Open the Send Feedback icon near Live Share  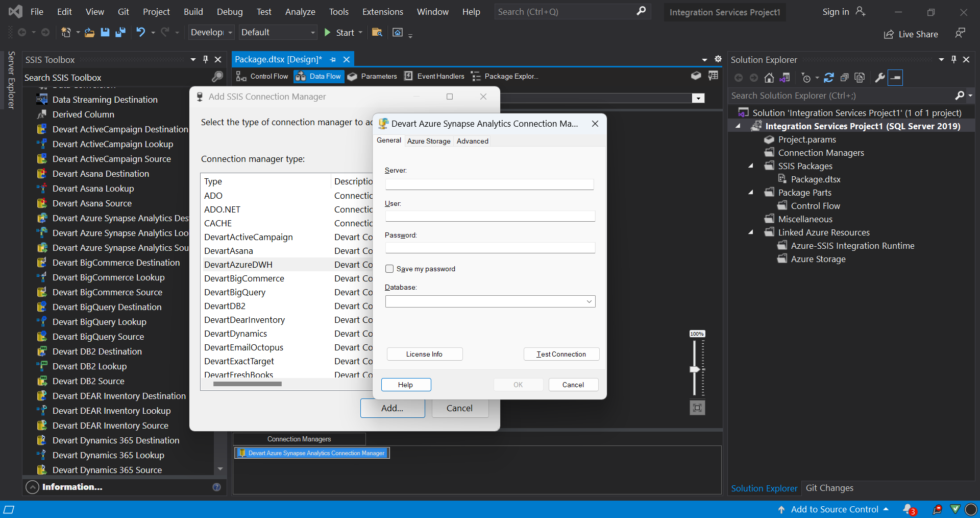[960, 33]
